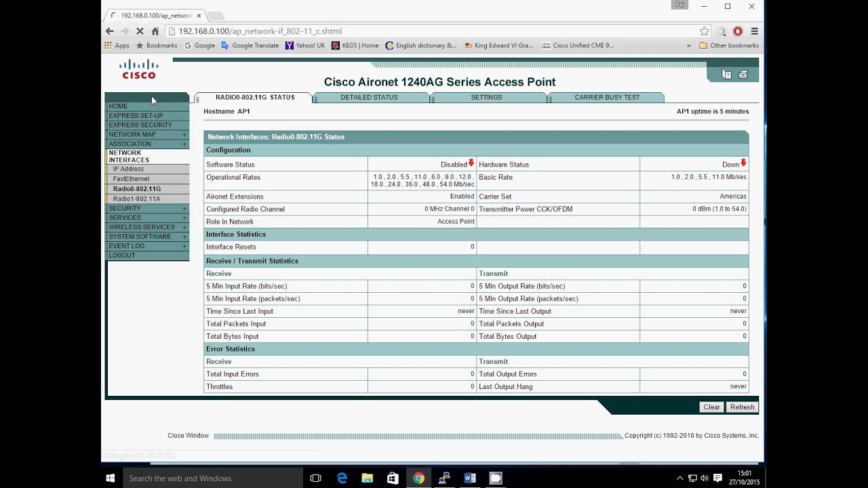
Task: Click the Cisco print icon at top right
Action: point(743,75)
